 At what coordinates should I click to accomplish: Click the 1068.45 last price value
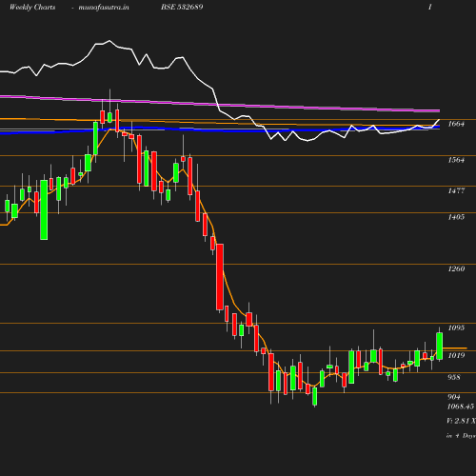tap(461, 407)
